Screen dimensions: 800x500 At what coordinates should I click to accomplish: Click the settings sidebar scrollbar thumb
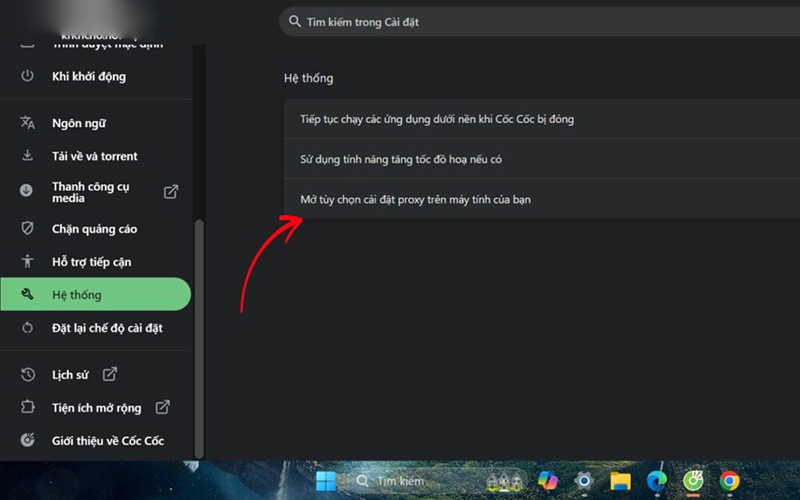(199, 339)
